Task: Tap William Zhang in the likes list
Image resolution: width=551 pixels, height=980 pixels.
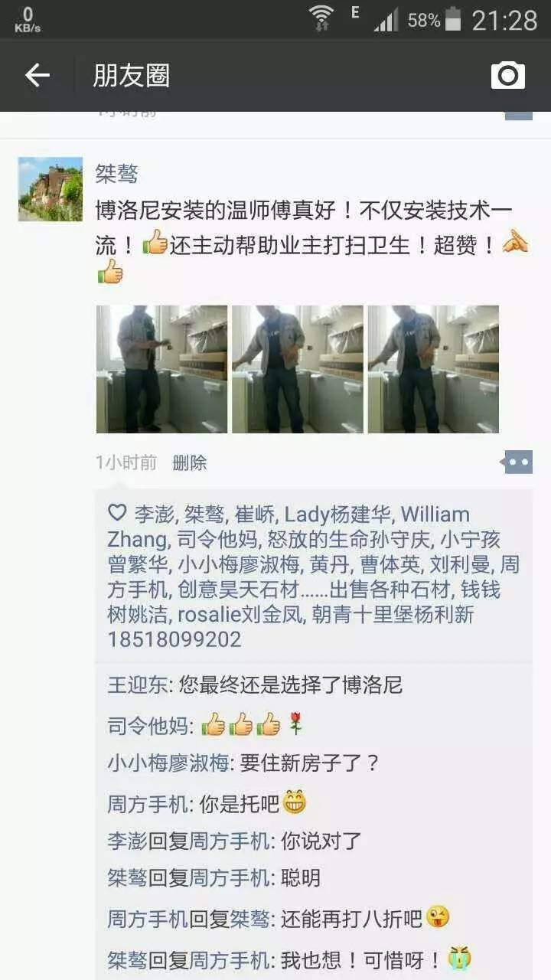Action: [288, 527]
